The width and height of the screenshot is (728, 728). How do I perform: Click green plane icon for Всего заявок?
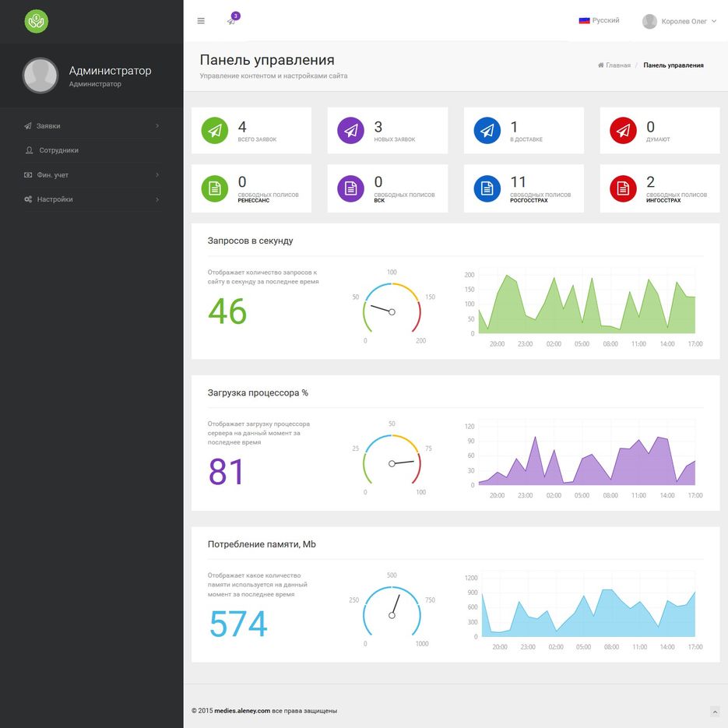tap(214, 131)
